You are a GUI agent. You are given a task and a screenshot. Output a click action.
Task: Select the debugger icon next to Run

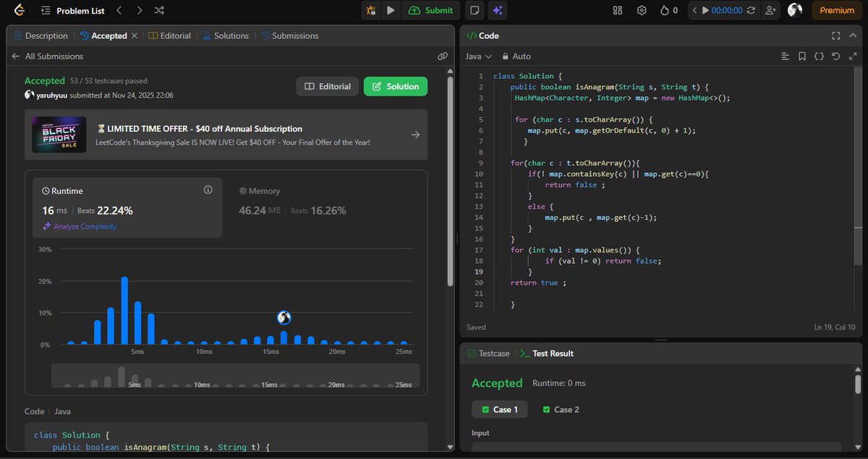(x=371, y=10)
